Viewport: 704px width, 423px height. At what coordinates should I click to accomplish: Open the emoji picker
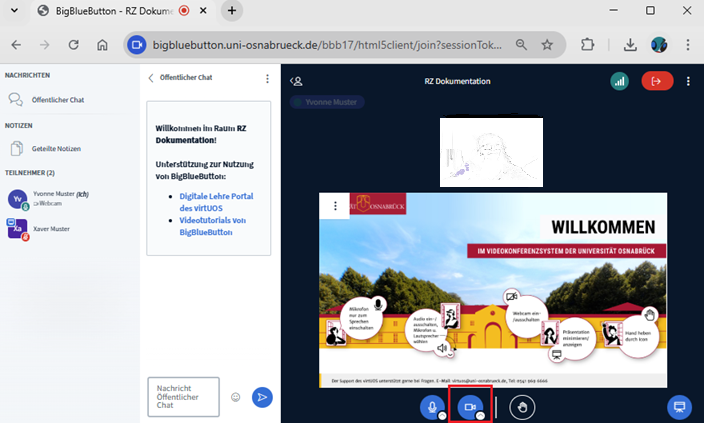236,397
